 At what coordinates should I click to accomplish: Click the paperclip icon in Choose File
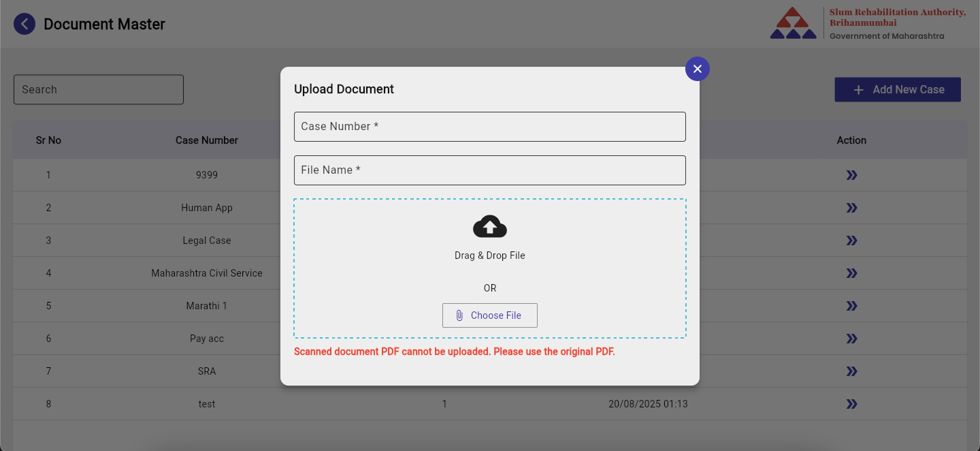(459, 315)
